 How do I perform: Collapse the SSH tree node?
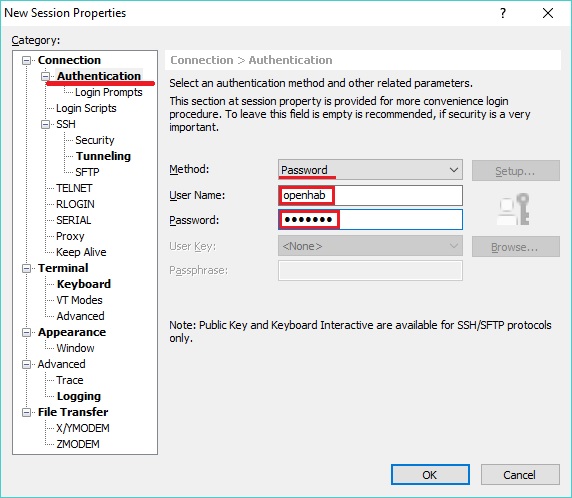coord(45,124)
